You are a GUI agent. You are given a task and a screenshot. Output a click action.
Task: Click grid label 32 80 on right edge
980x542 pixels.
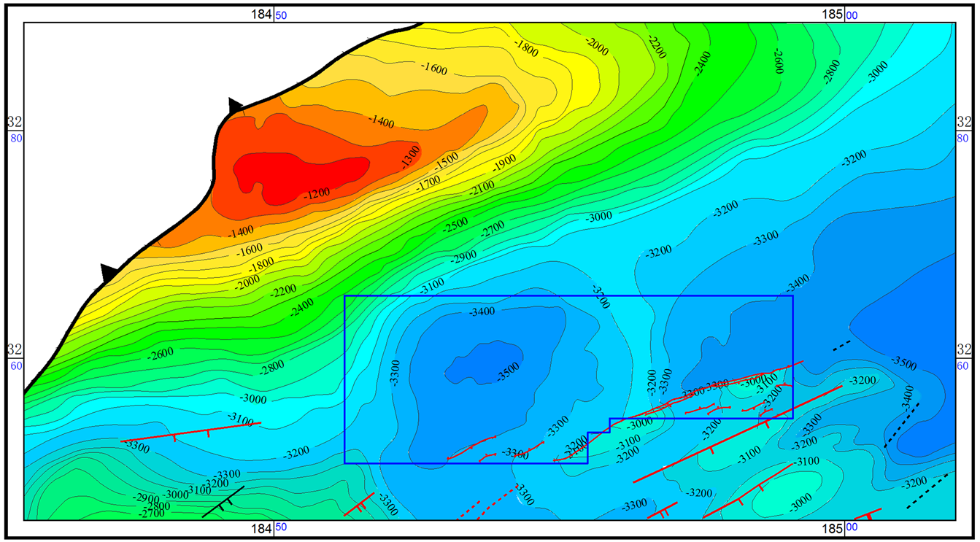pos(964,129)
